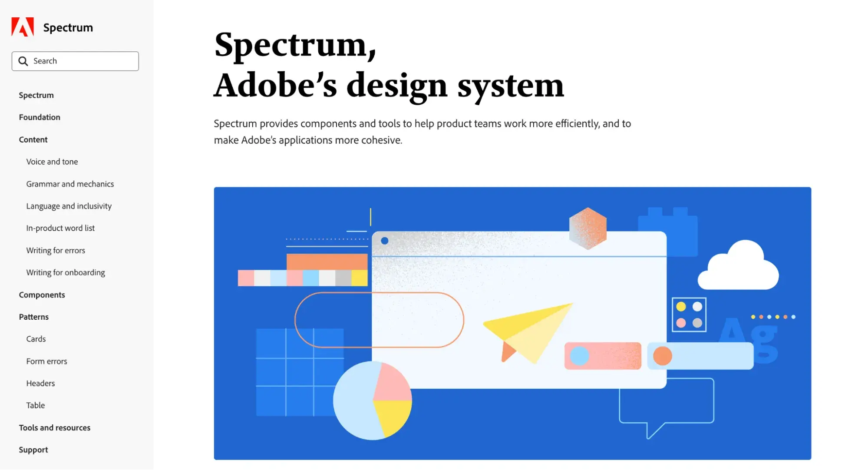868x470 pixels.
Task: Open the Tools and resources section
Action: 54,427
